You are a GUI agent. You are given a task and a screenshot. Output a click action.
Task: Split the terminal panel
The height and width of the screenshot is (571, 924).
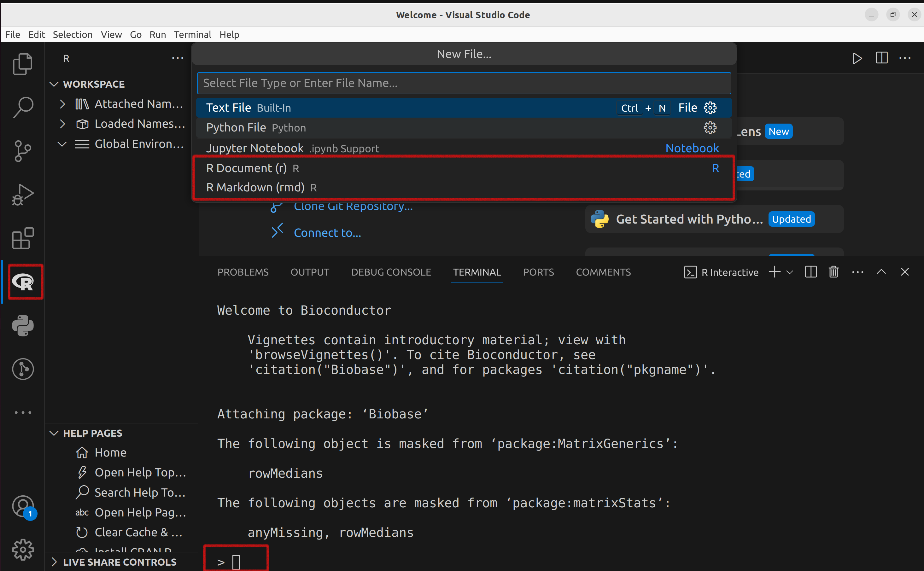click(x=811, y=272)
